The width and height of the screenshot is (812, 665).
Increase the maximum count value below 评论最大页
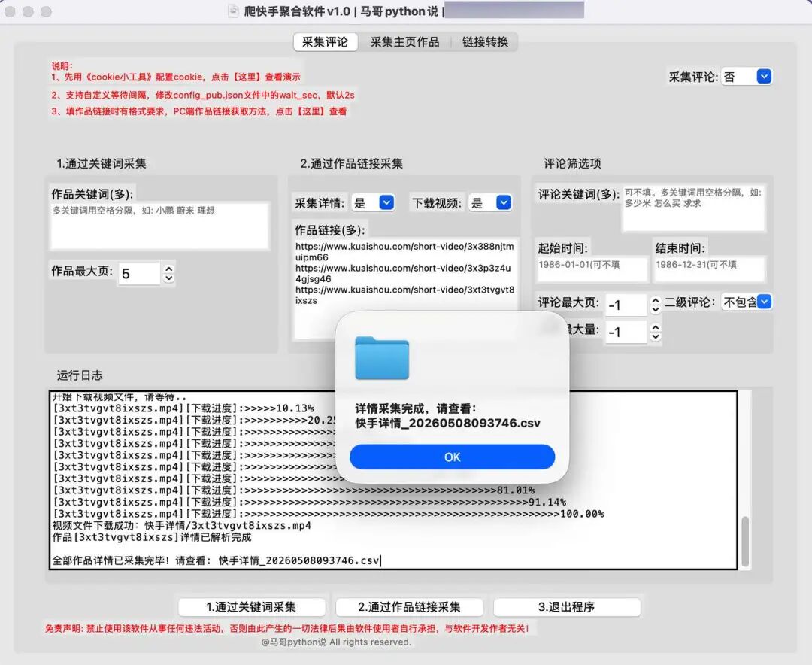coord(655,327)
